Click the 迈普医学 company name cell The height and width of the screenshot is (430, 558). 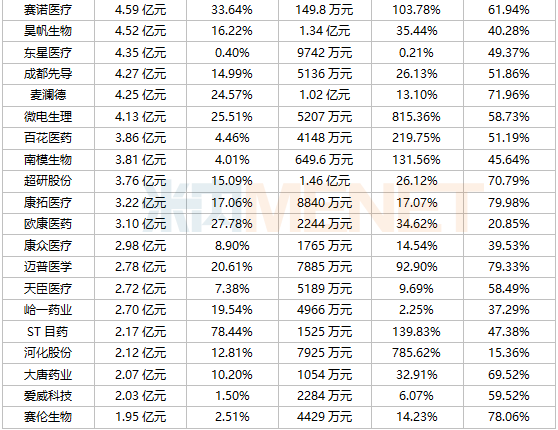48,267
